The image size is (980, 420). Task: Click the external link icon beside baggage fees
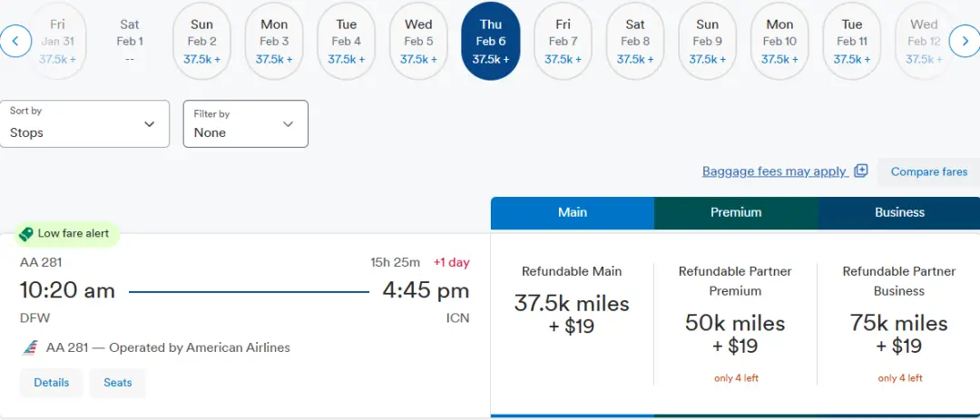(861, 171)
